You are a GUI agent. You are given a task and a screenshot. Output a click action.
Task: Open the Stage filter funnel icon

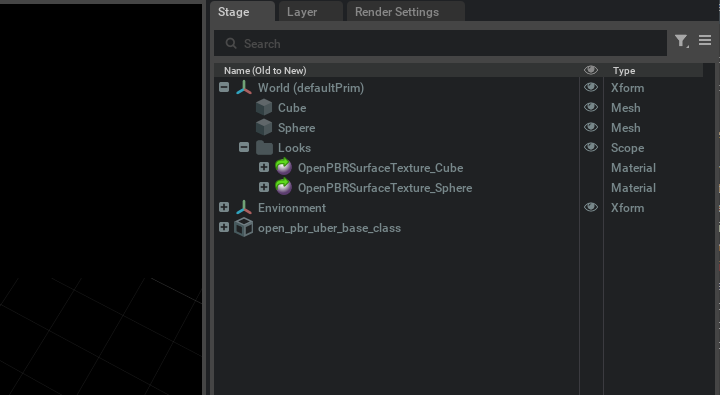681,41
